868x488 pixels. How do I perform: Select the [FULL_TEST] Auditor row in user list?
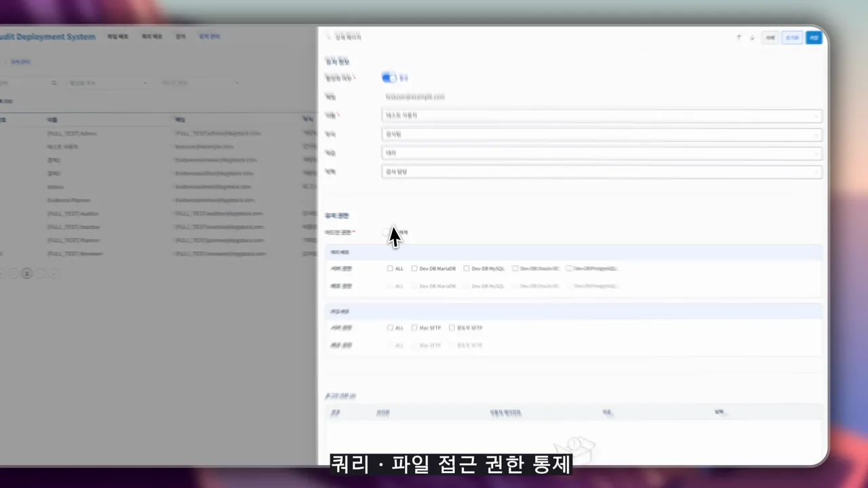[159, 213]
